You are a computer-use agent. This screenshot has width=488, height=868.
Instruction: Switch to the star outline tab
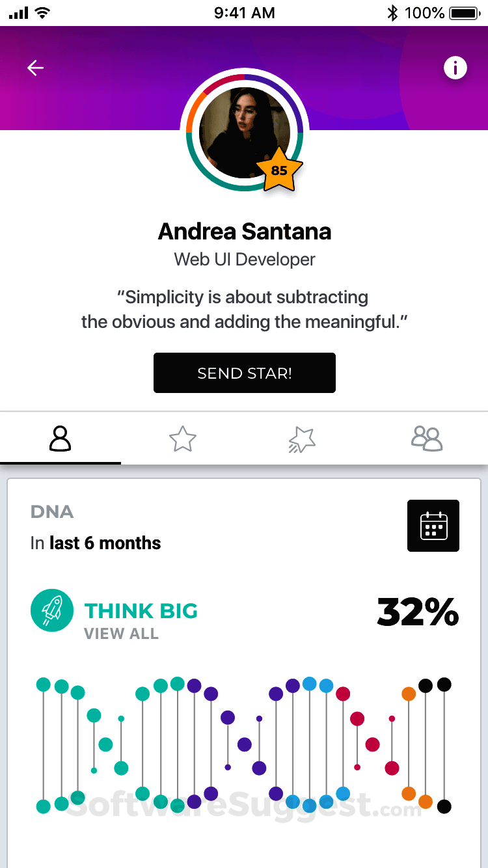click(x=183, y=439)
